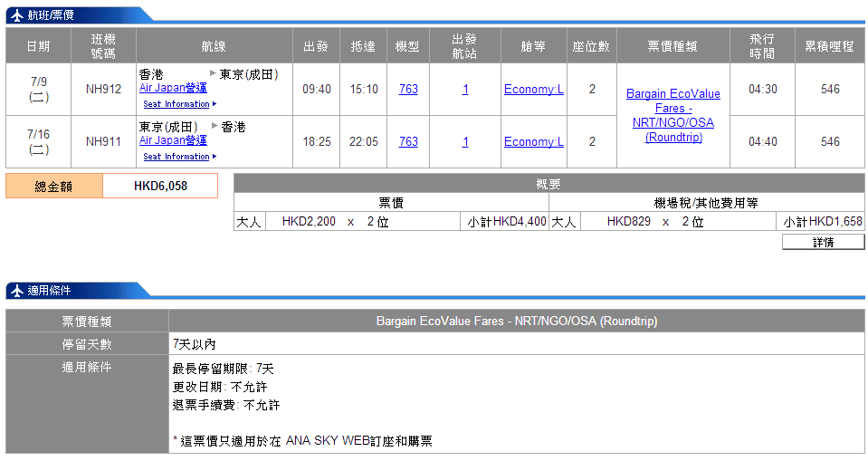Click the airplane icon beside 適用條件
Viewport: 868px width, 461px height.
coord(16,291)
